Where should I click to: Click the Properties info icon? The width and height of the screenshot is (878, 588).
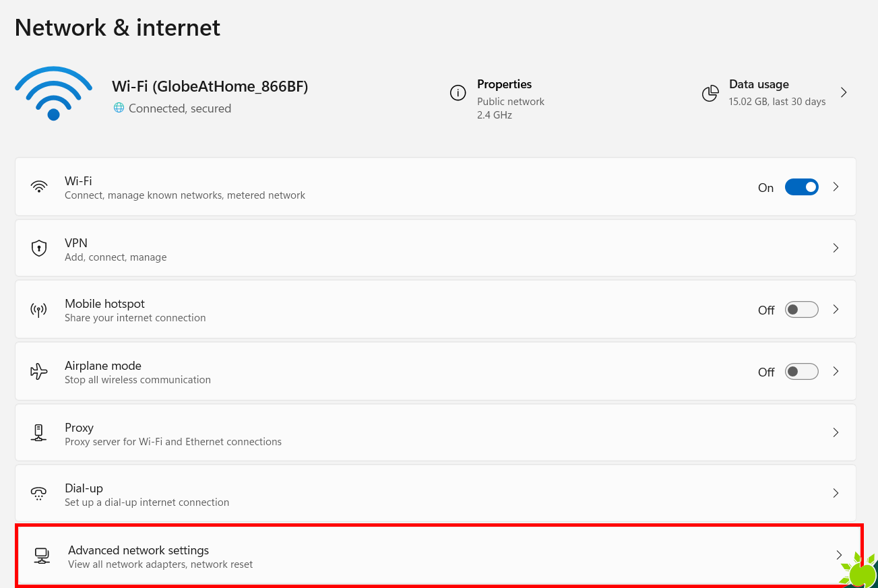pyautogui.click(x=458, y=93)
